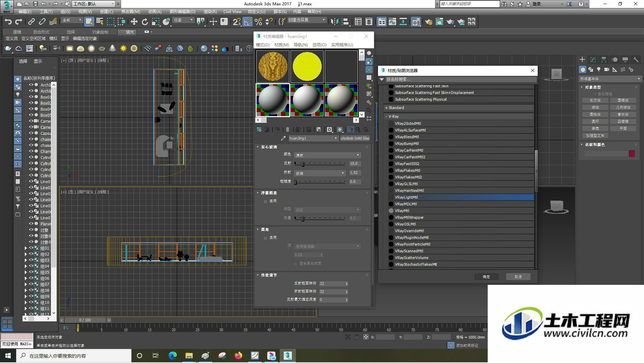
Task: Open Windows Start menu
Action: (8, 356)
